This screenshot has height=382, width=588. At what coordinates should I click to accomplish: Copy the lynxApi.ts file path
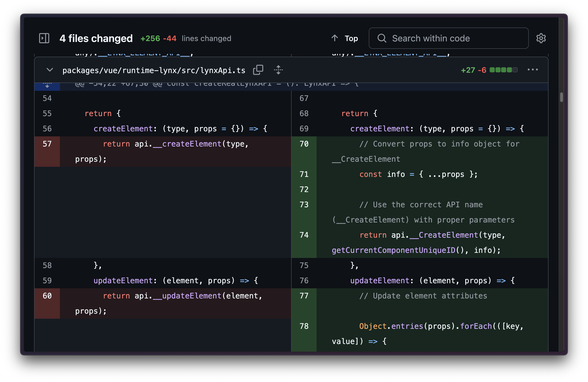pyautogui.click(x=258, y=70)
